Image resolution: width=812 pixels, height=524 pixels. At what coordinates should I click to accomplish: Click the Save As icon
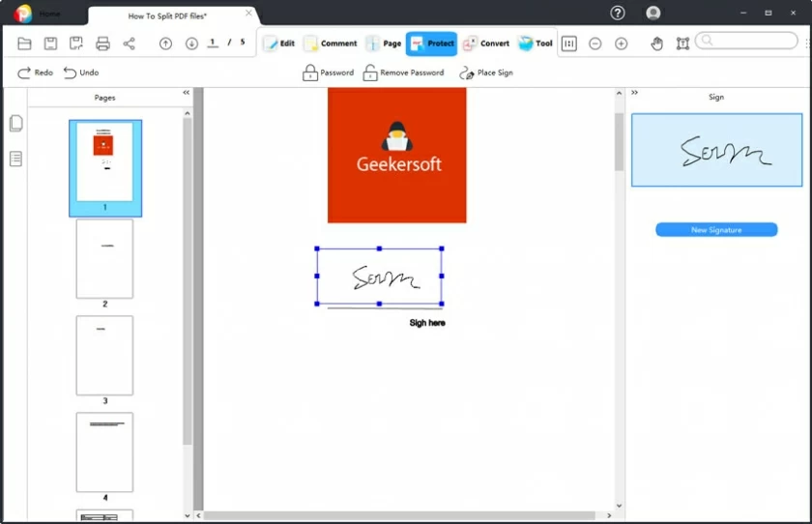[x=76, y=44]
